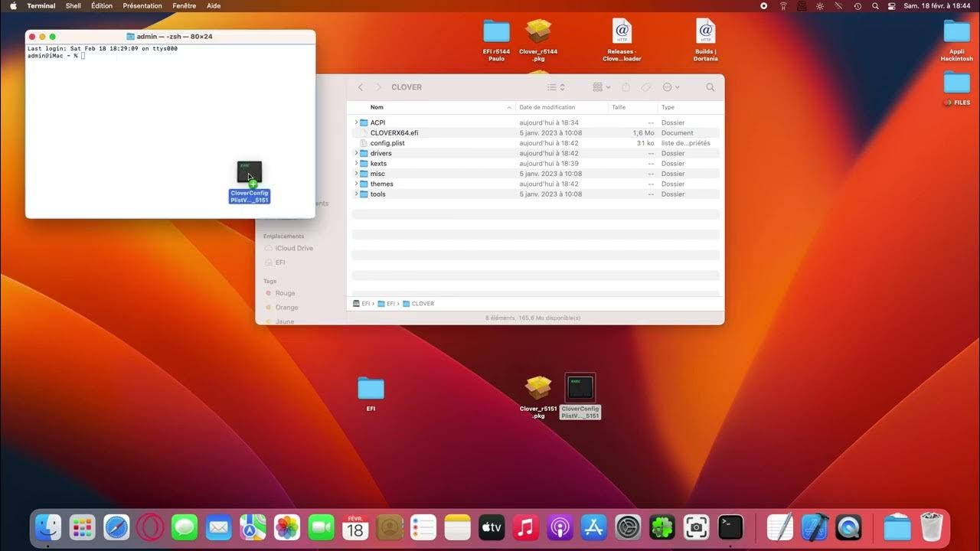
Task: Open Apple TV from the Dock
Action: click(492, 527)
